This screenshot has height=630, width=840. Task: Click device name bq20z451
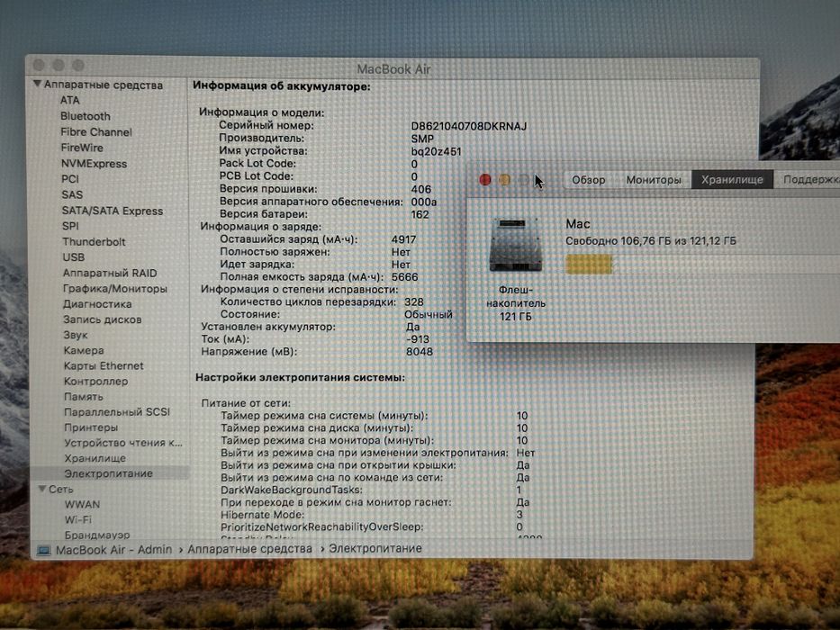click(x=436, y=151)
